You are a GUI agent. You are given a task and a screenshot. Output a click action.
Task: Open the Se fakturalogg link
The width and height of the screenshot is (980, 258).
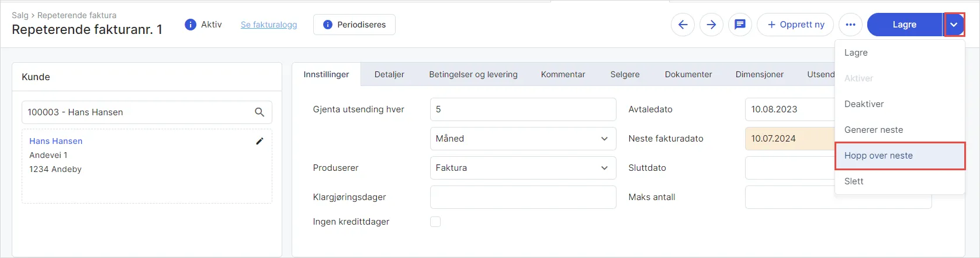269,25
